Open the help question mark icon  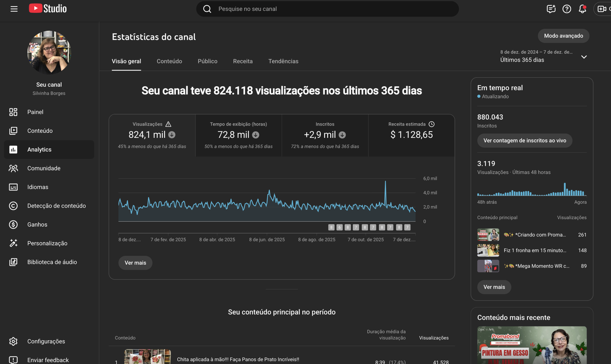pos(567,9)
